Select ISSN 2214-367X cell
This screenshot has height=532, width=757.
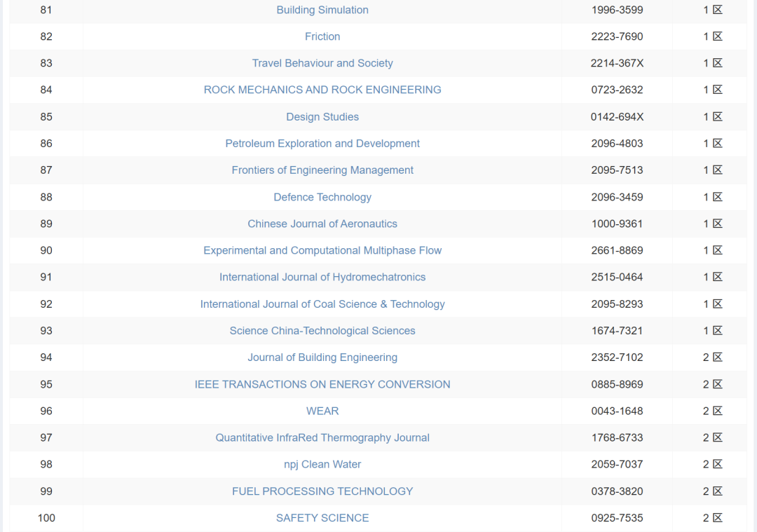coord(617,63)
